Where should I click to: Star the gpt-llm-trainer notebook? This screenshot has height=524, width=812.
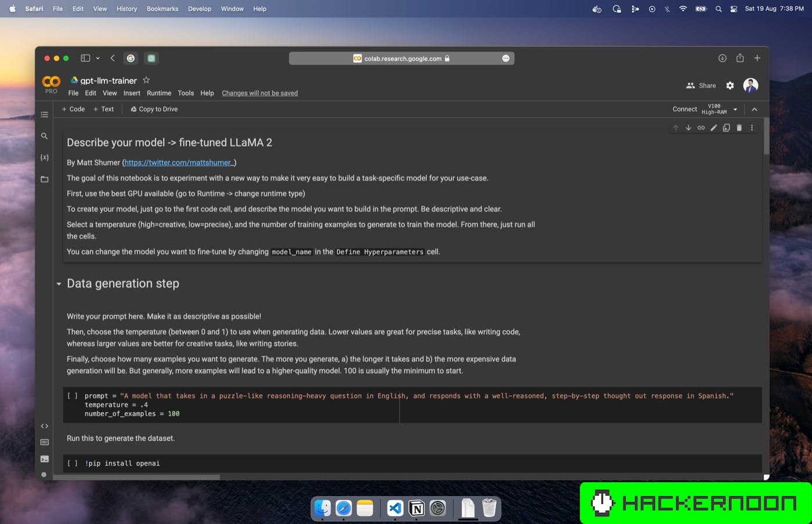[x=146, y=80]
